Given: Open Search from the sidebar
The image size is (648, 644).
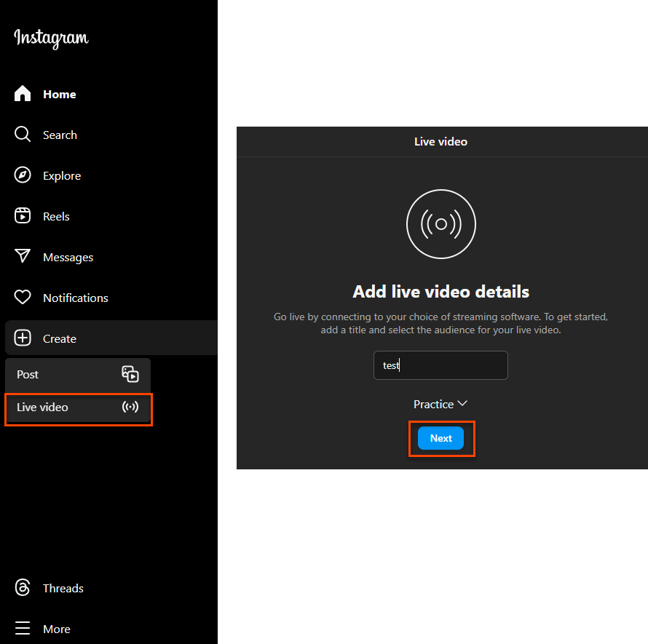Looking at the screenshot, I should tap(60, 135).
